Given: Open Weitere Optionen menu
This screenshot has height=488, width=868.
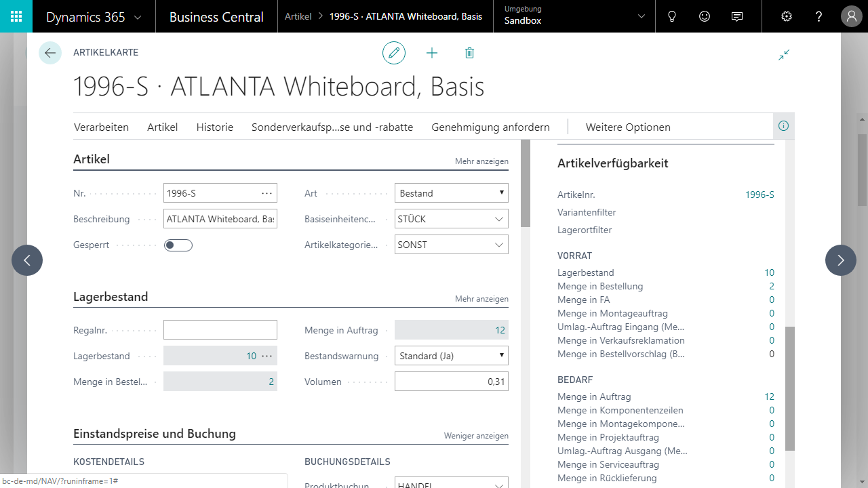Looking at the screenshot, I should coord(628,127).
